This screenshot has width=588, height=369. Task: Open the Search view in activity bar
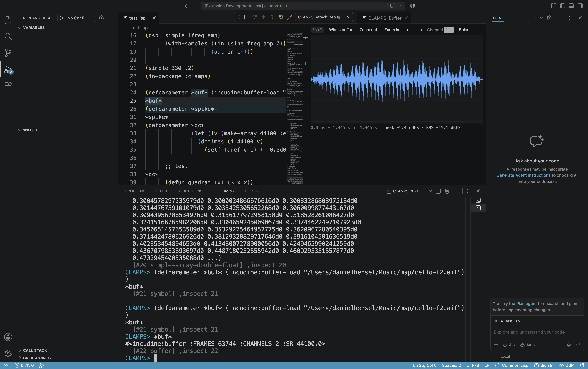click(8, 36)
